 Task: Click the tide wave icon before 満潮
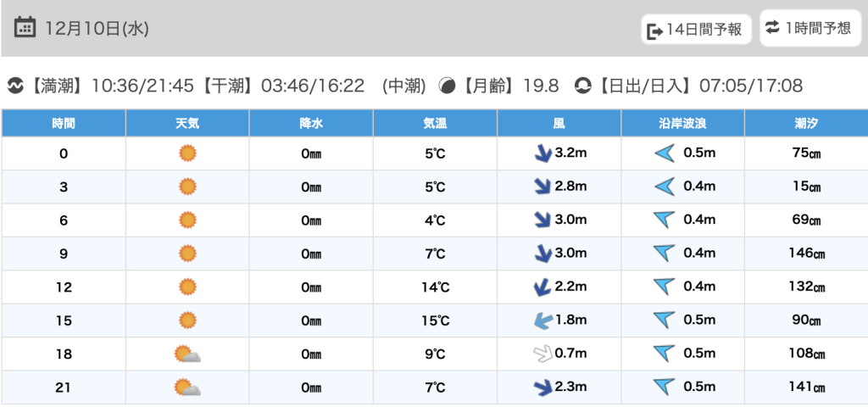[x=15, y=86]
